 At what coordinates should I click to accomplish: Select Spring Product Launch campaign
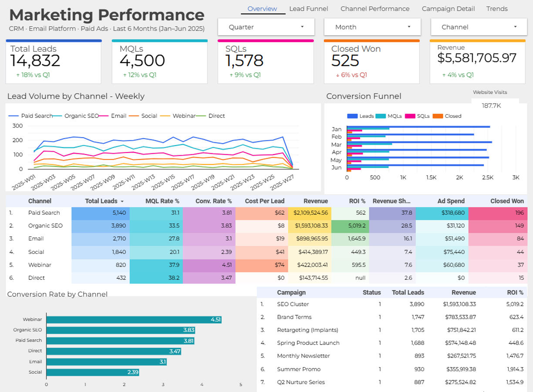pyautogui.click(x=392, y=343)
